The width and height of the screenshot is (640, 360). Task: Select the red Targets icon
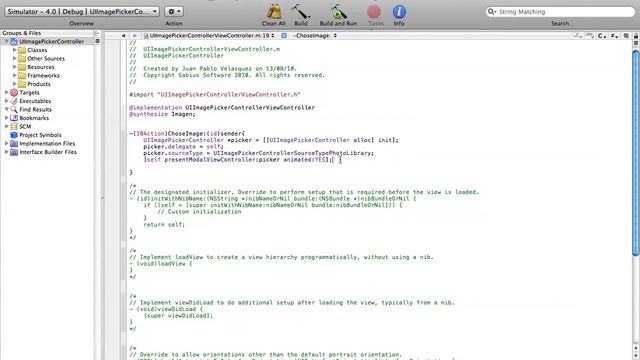[x=14, y=93]
